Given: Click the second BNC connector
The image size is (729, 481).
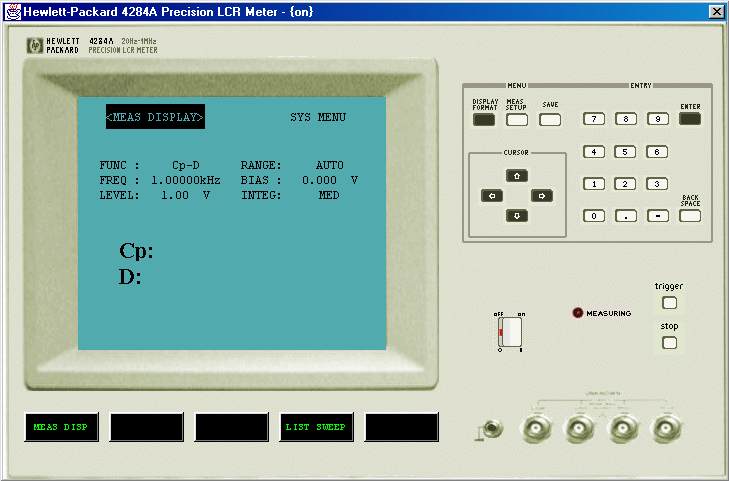Looking at the screenshot, I should (x=579, y=428).
